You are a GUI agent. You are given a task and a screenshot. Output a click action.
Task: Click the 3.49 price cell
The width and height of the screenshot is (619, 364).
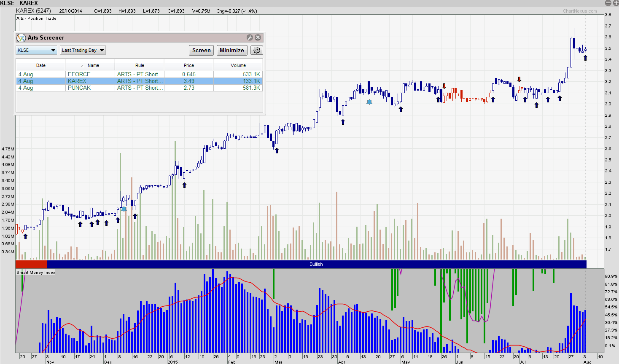(x=189, y=81)
